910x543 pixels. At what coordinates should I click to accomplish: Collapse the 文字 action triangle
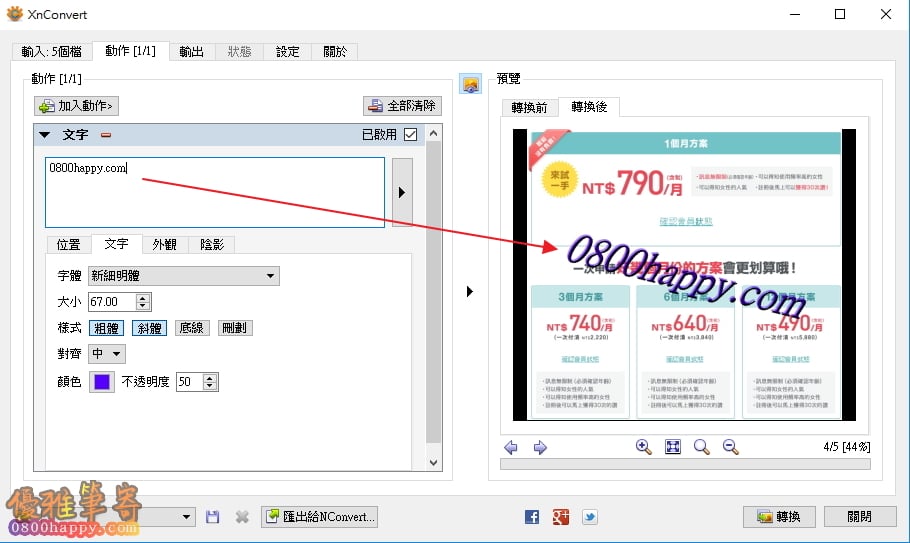[x=45, y=135]
